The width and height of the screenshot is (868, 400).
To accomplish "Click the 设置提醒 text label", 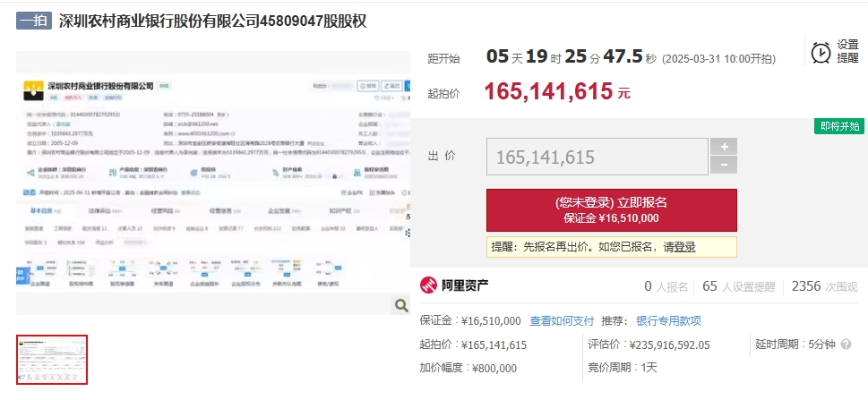I will point(847,51).
